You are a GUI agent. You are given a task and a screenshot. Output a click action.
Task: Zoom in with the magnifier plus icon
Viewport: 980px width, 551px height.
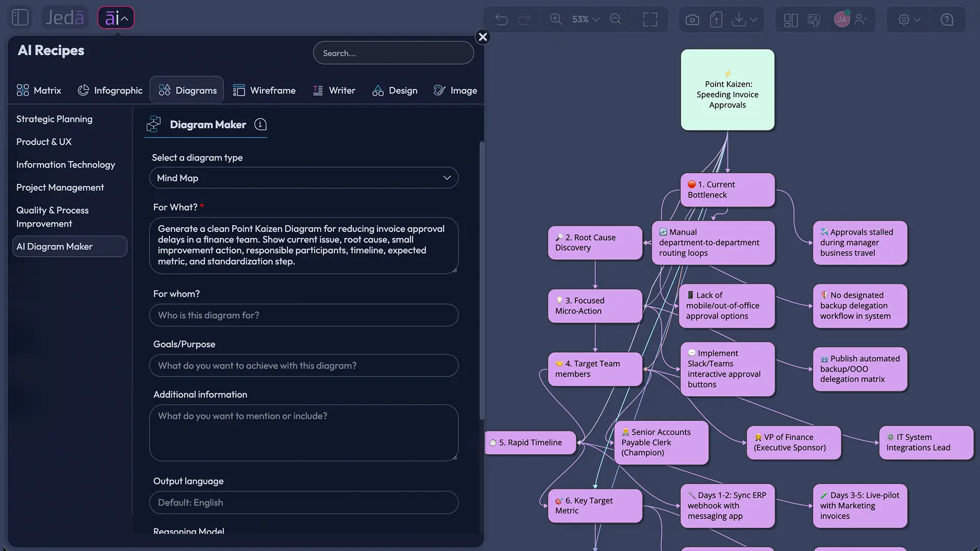(x=556, y=19)
